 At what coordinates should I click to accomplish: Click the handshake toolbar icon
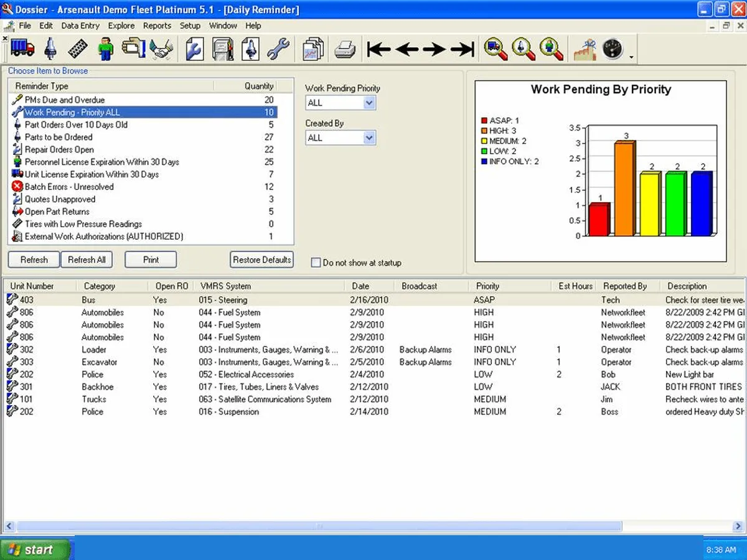click(162, 49)
